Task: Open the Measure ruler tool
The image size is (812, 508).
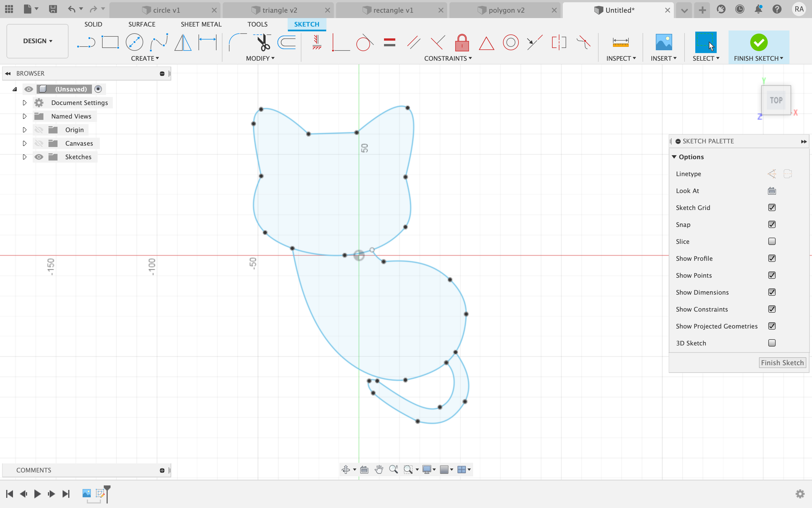Action: (621, 43)
